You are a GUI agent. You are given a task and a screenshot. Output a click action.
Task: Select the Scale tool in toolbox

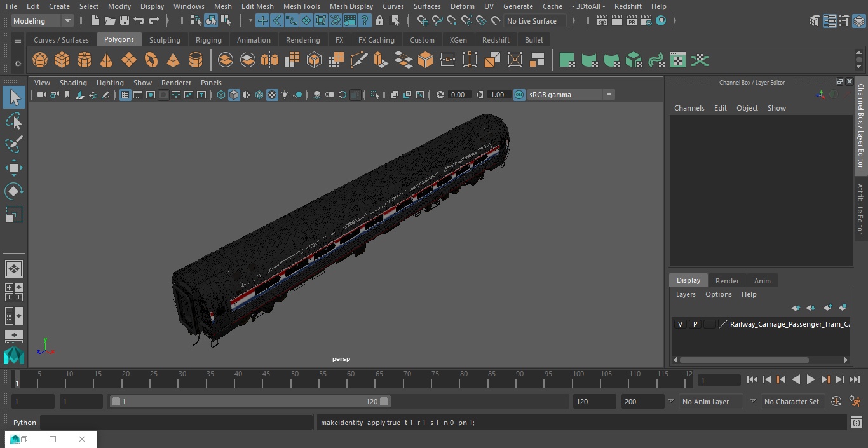(13, 215)
